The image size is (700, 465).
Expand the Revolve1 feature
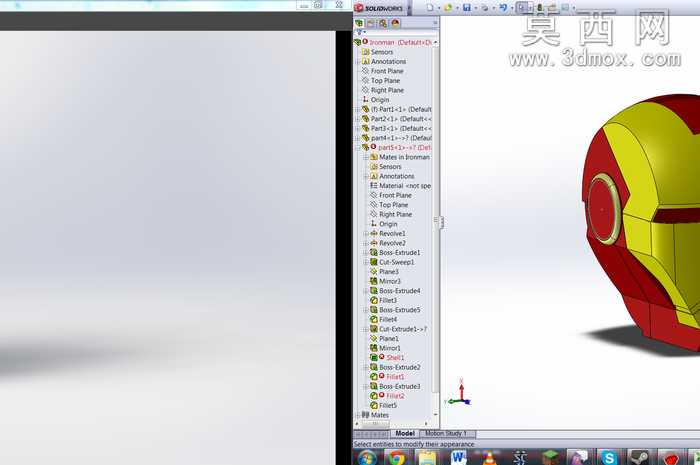(366, 233)
